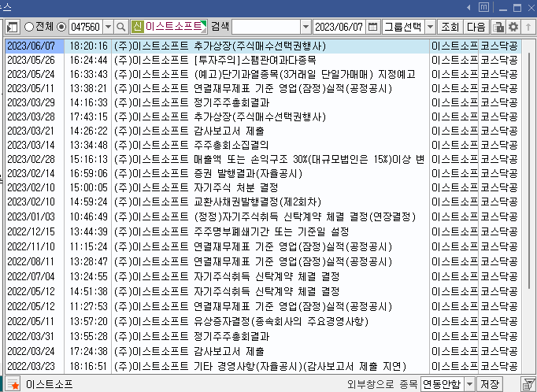Image resolution: width=537 pixels, height=392 pixels.
Task: Maximize the news window
Action: (x=517, y=8)
